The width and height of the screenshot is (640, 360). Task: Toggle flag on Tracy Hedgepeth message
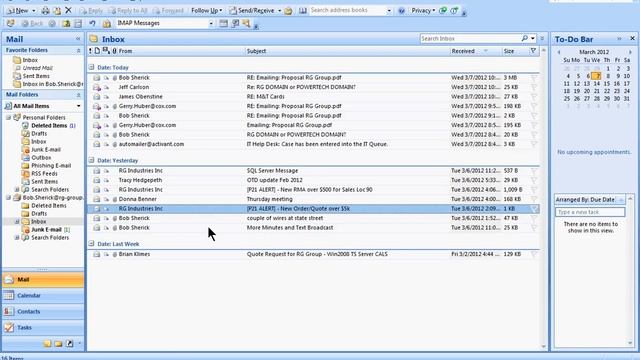[x=534, y=180]
